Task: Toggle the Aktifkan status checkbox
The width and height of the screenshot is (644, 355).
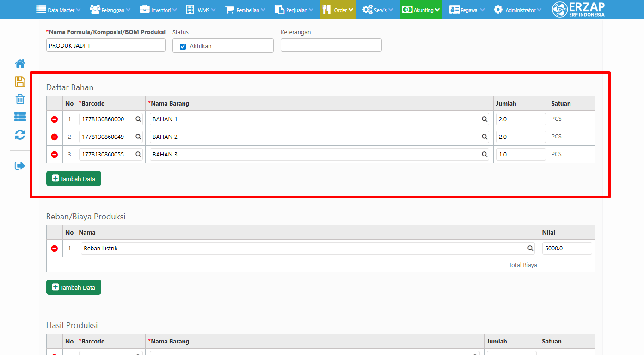Action: tap(183, 46)
